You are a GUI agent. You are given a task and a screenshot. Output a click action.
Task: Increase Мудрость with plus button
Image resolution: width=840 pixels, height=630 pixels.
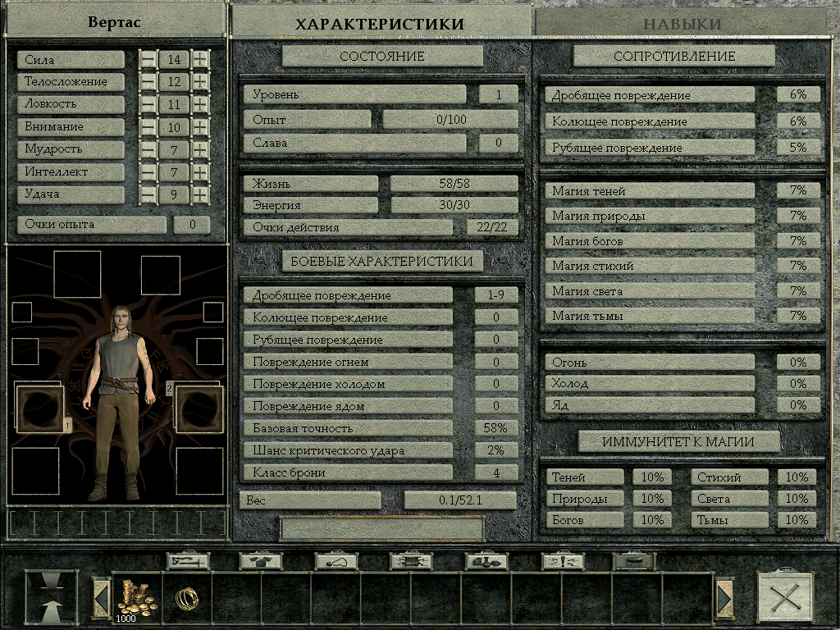pos(200,149)
